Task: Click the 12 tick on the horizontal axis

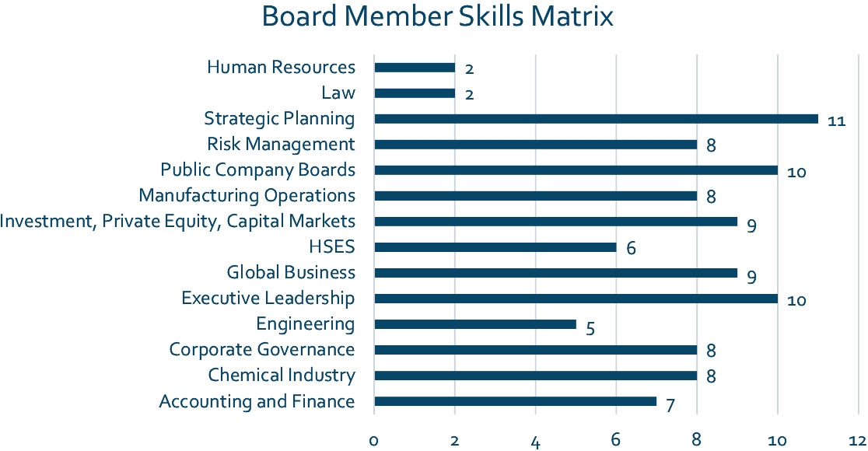Action: coord(858,440)
